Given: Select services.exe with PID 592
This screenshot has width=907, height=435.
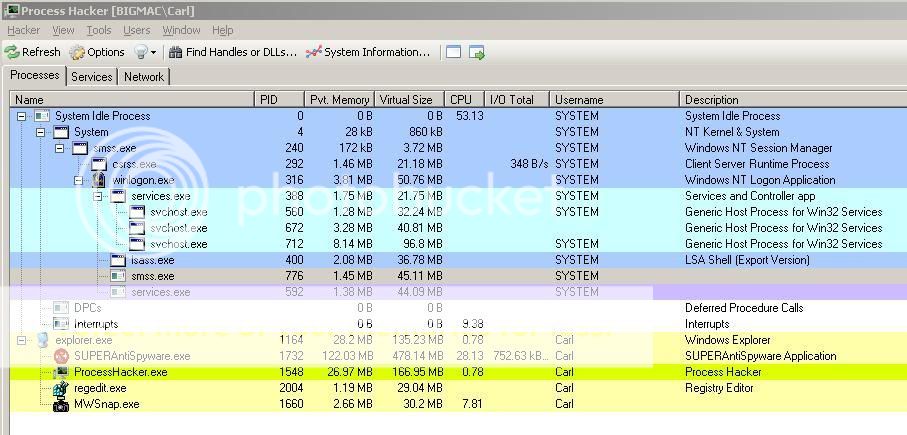Looking at the screenshot, I should click(458, 292).
